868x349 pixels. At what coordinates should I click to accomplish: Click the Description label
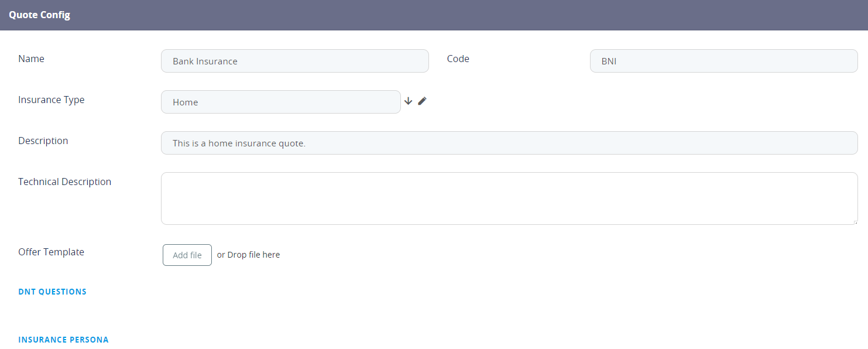click(43, 141)
